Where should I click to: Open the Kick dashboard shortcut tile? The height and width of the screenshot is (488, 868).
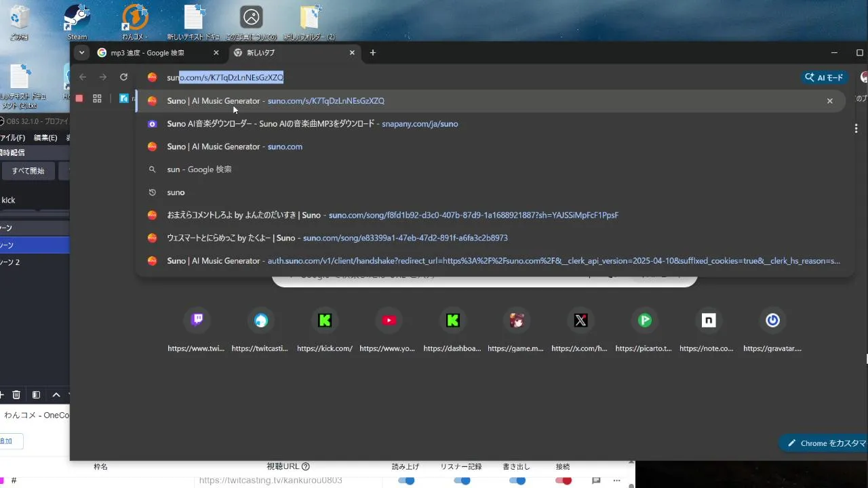pos(453,331)
